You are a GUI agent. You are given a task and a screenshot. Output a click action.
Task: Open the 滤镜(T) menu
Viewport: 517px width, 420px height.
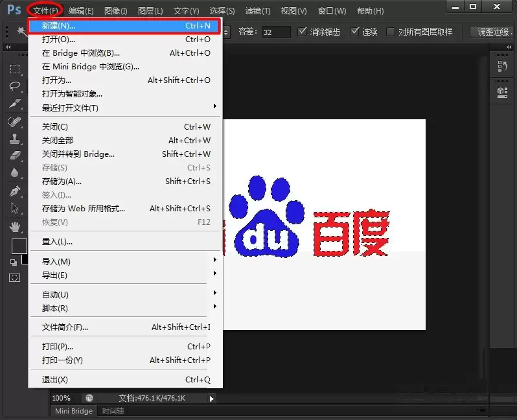[258, 11]
